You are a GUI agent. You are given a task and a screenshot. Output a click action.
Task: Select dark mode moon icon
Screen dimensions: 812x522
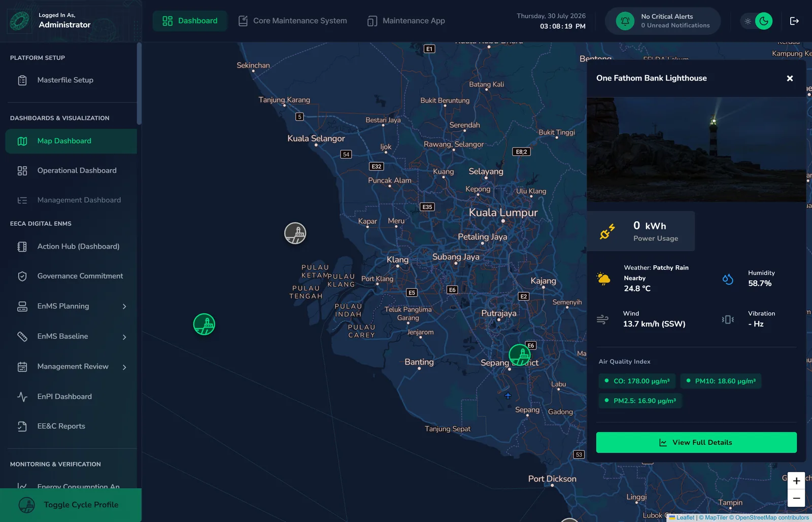tap(764, 21)
